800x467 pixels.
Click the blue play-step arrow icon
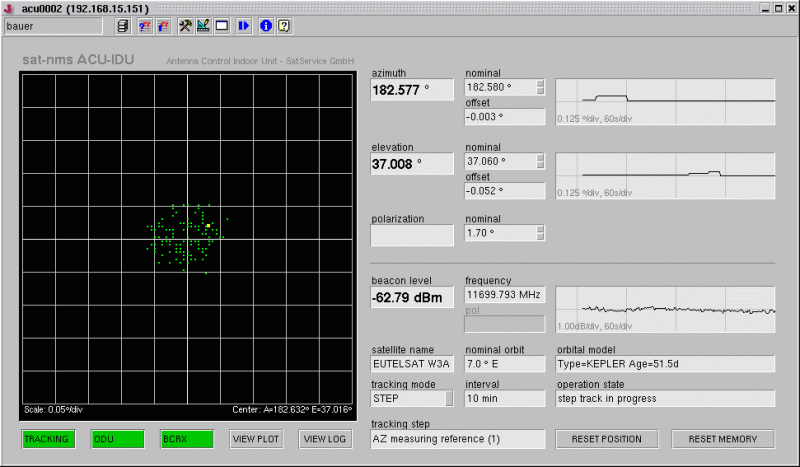coord(244,25)
